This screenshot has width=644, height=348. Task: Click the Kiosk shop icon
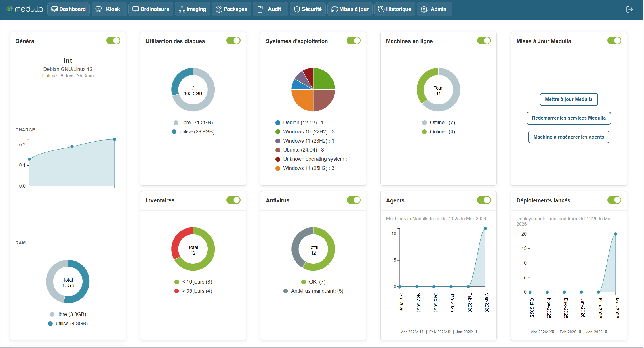pyautogui.click(x=98, y=9)
